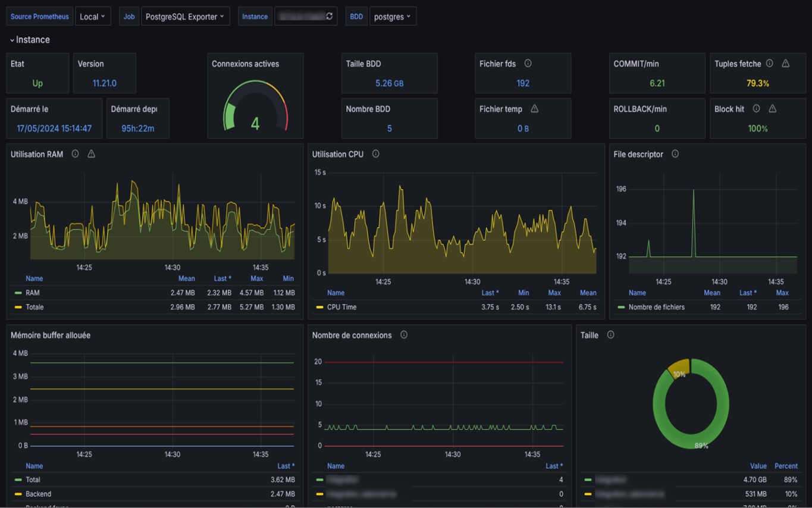Toggle CPU Time series visibility in legend
The image size is (812, 508).
(341, 307)
